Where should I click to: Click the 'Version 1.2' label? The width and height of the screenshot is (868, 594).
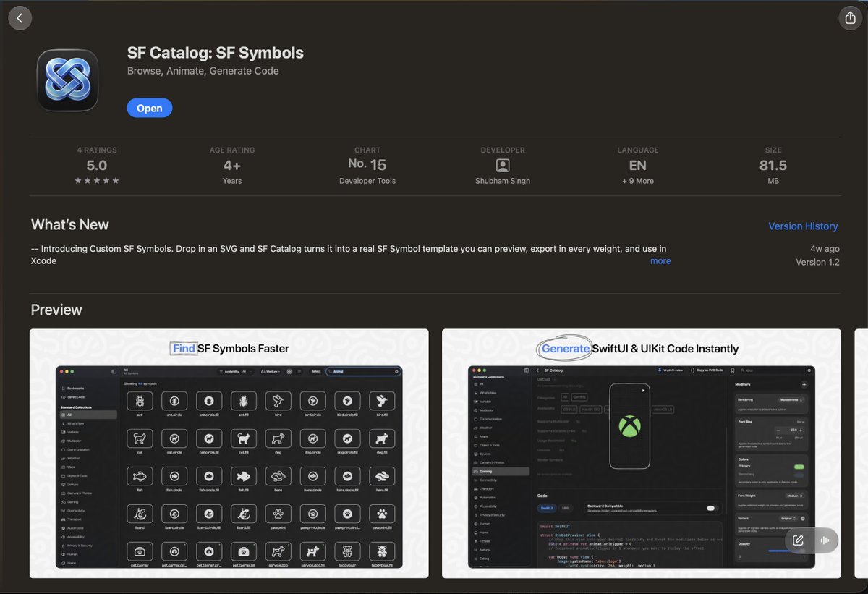click(x=817, y=262)
